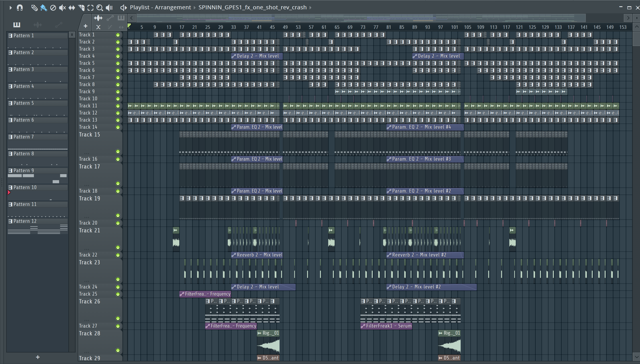Add a new pattern with the plus button
This screenshot has width=640, height=364.
38,357
